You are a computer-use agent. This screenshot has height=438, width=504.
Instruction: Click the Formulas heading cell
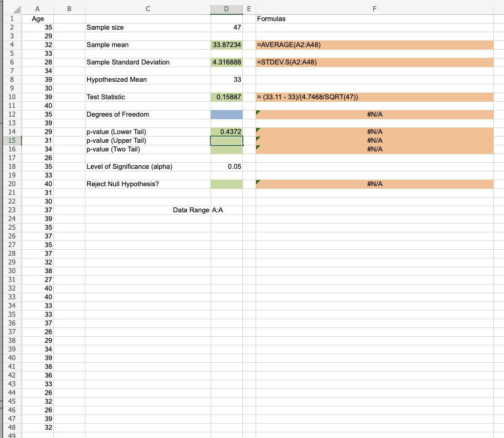pos(374,18)
